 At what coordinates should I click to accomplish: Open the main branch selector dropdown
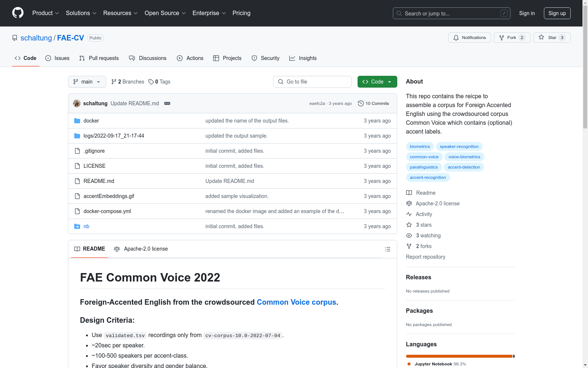pos(87,82)
